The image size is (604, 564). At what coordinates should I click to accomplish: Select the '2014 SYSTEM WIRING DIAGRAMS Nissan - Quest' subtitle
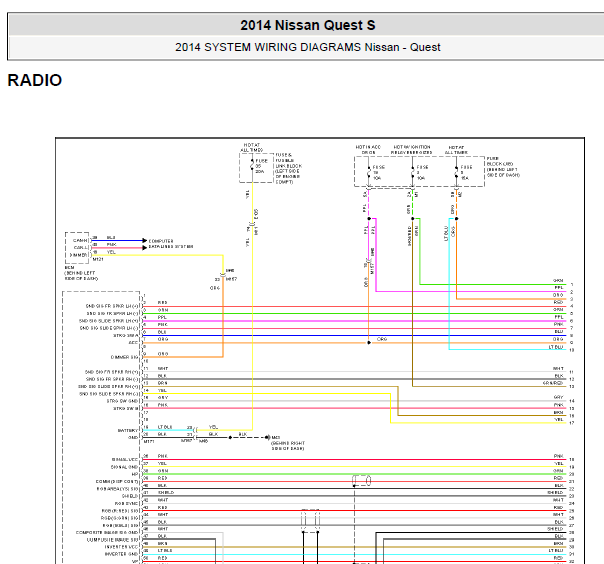(x=307, y=47)
